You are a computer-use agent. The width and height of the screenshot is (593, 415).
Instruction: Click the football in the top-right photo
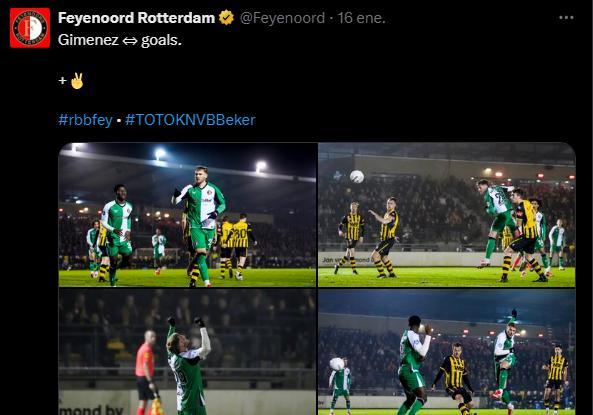pyautogui.click(x=357, y=177)
